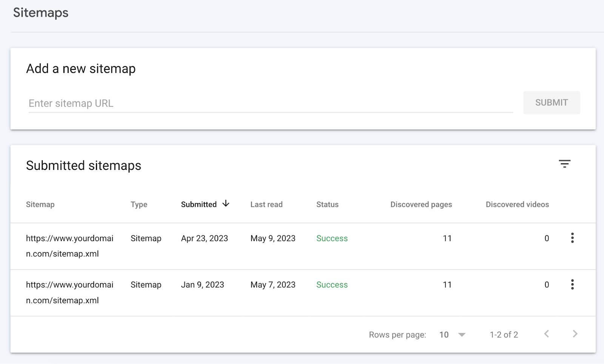604x364 pixels.
Task: Click the Apr 23, 2023 submitted date
Action: click(204, 238)
